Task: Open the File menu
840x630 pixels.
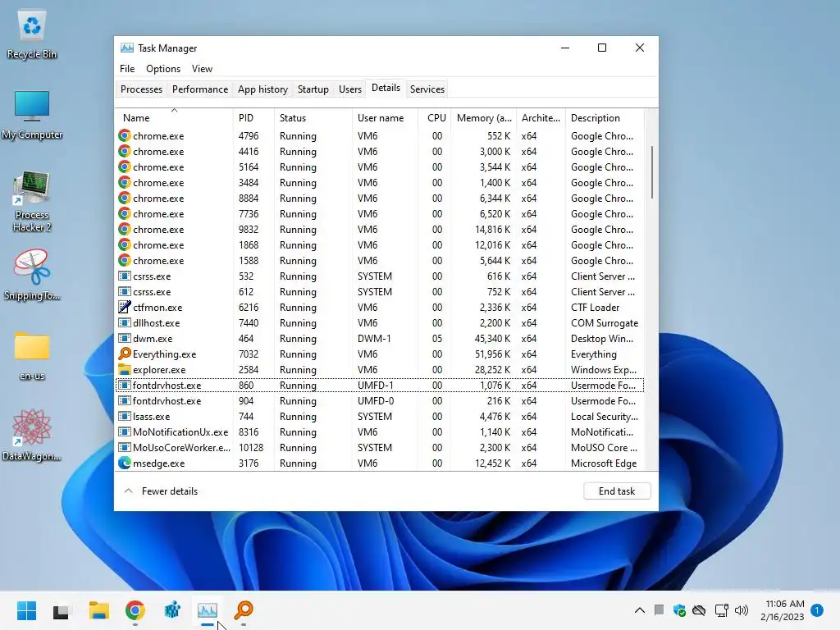Action: point(127,69)
